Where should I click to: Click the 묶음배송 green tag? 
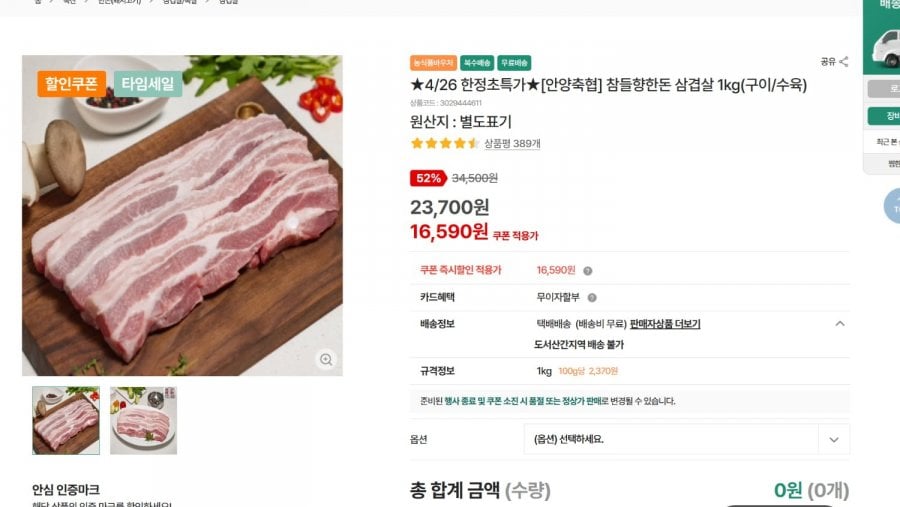(477, 62)
